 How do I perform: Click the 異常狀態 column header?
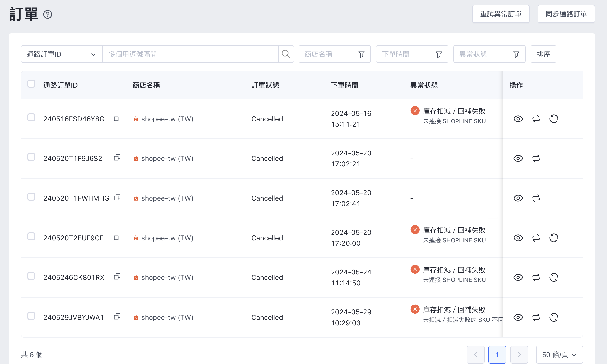pos(424,85)
